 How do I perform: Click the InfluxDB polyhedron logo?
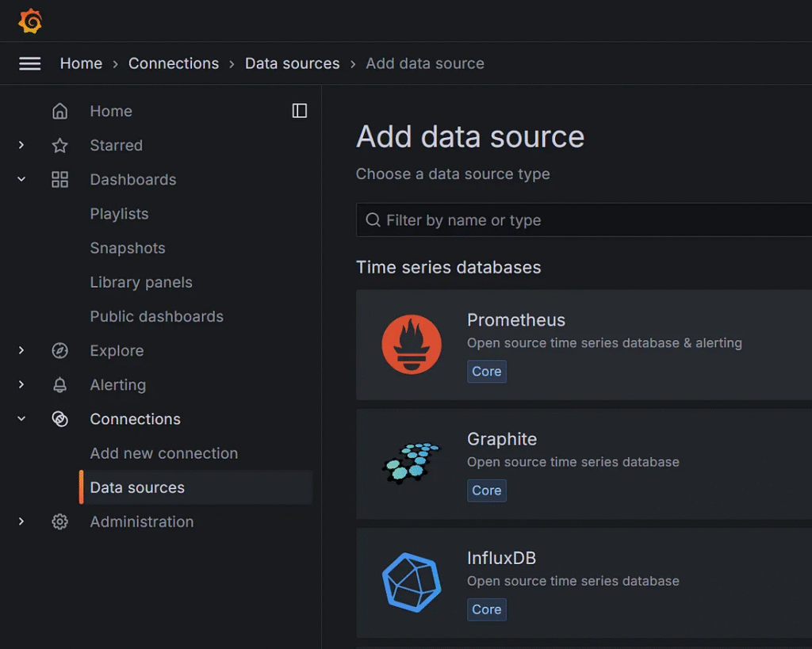[412, 582]
